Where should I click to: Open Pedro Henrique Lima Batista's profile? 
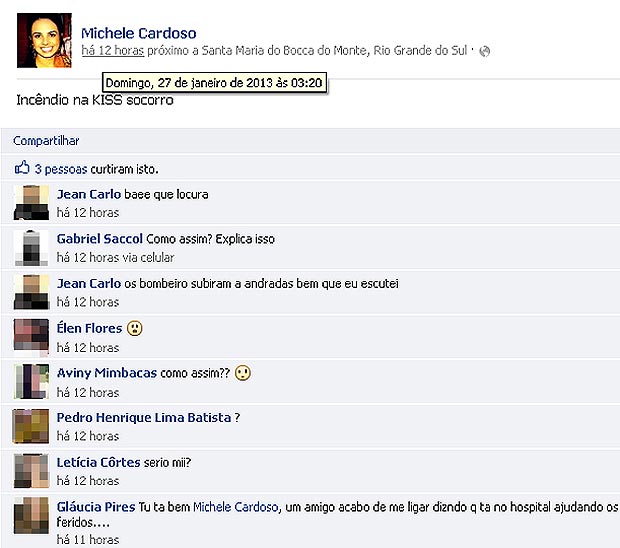tap(144, 418)
